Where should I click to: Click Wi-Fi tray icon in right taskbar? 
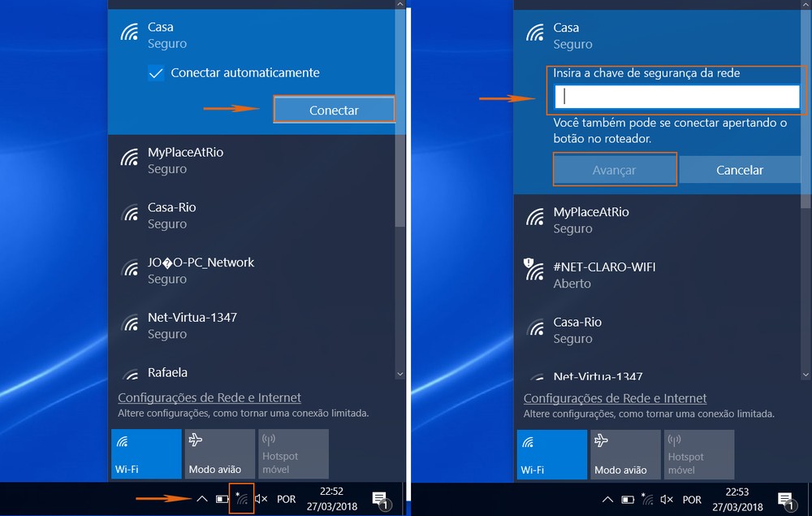(647, 499)
